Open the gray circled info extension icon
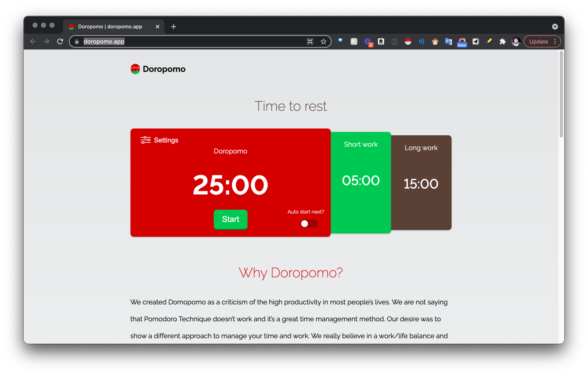 395,41
